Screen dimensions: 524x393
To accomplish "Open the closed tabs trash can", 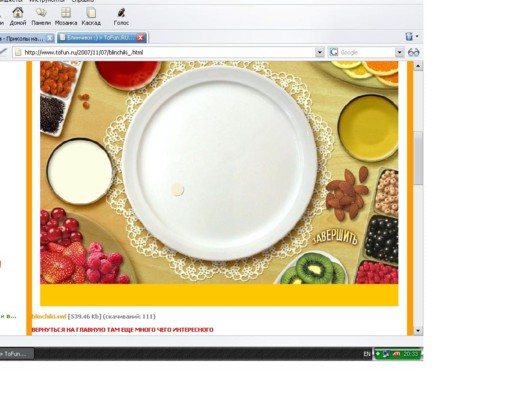I will (409, 36).
